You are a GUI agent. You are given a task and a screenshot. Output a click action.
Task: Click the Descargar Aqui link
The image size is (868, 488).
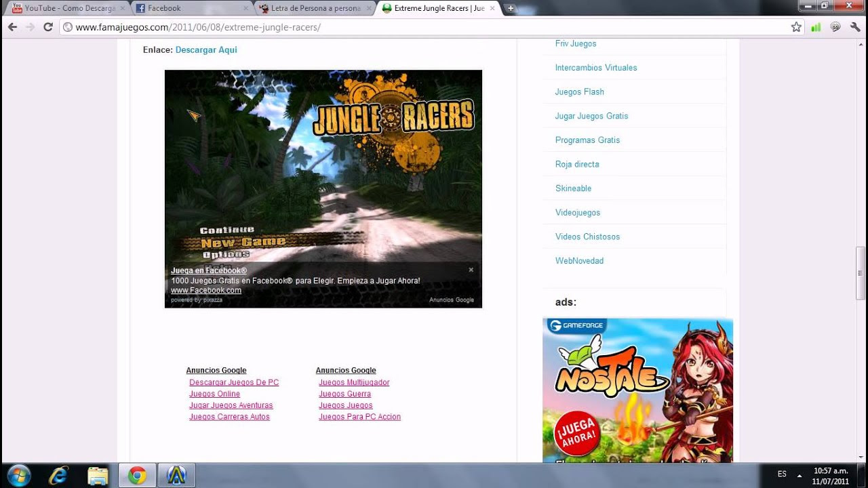206,50
